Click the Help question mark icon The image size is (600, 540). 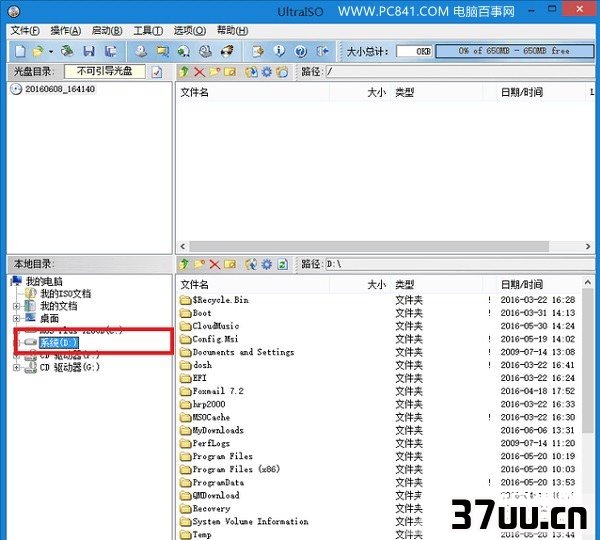[301, 51]
